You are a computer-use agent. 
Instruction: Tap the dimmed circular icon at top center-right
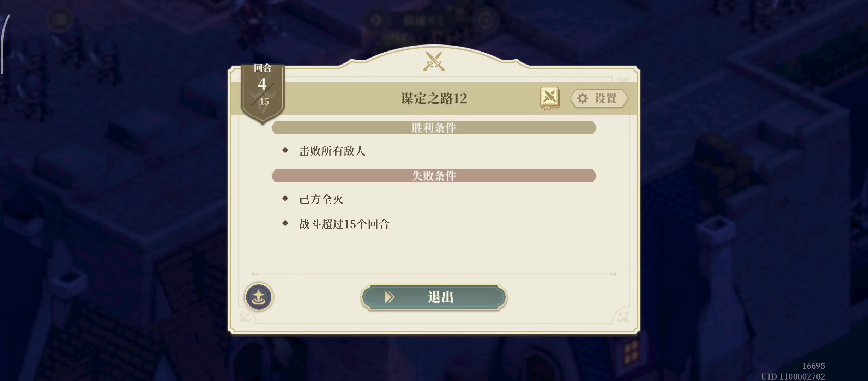click(x=486, y=20)
